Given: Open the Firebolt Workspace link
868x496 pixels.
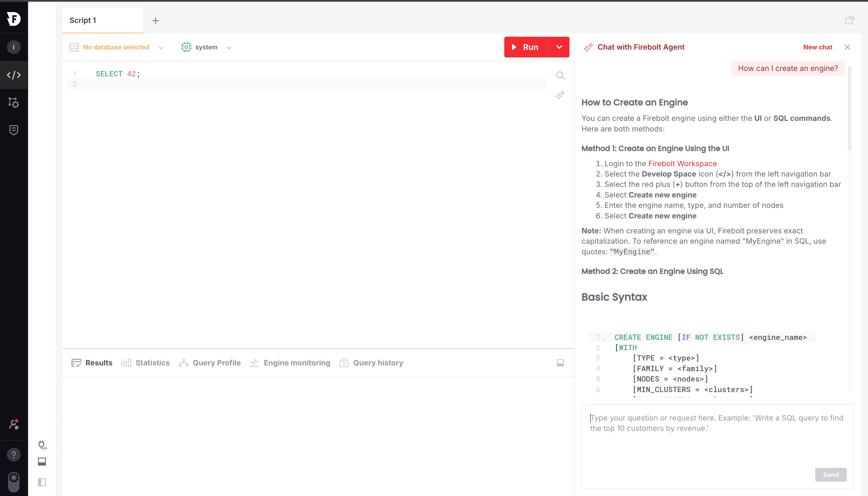Looking at the screenshot, I should pyautogui.click(x=682, y=164).
